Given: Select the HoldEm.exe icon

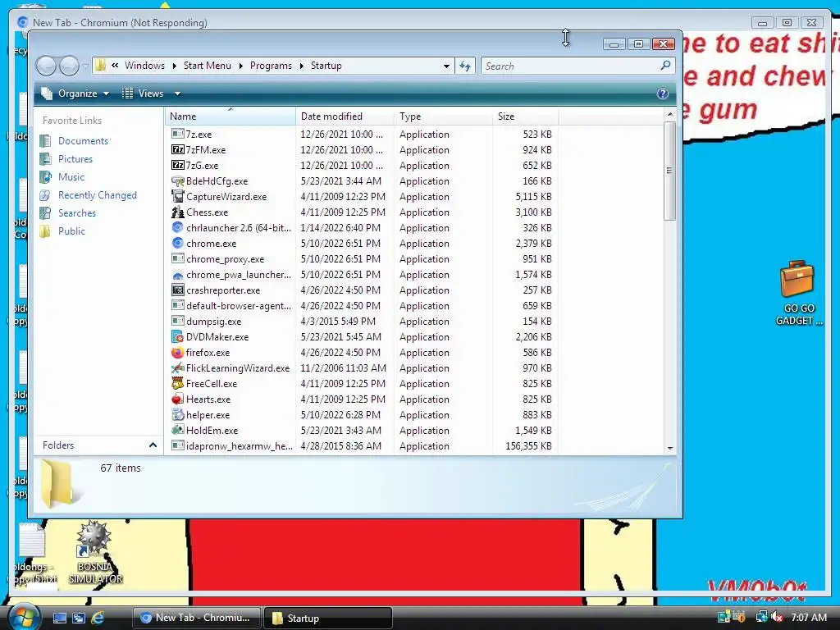Looking at the screenshot, I should [x=177, y=430].
